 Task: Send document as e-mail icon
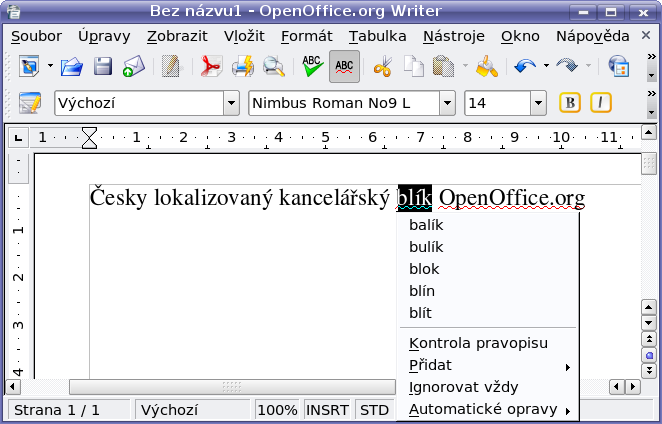(134, 66)
